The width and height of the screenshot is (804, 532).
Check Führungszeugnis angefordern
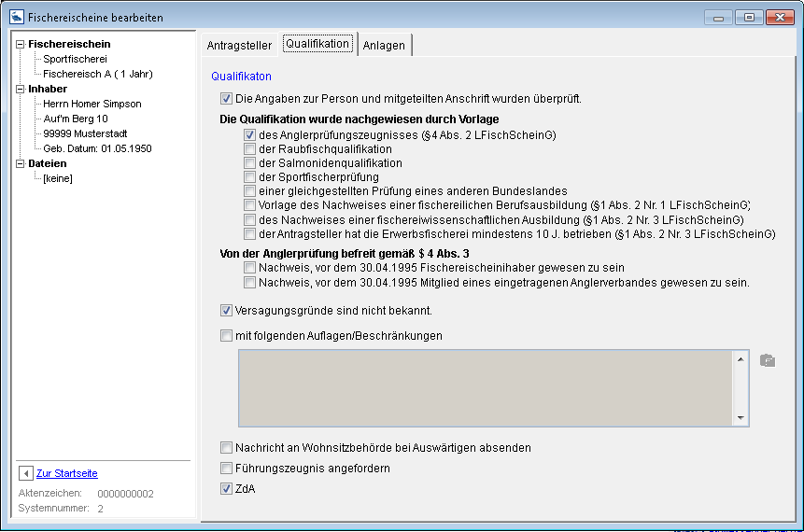226,468
